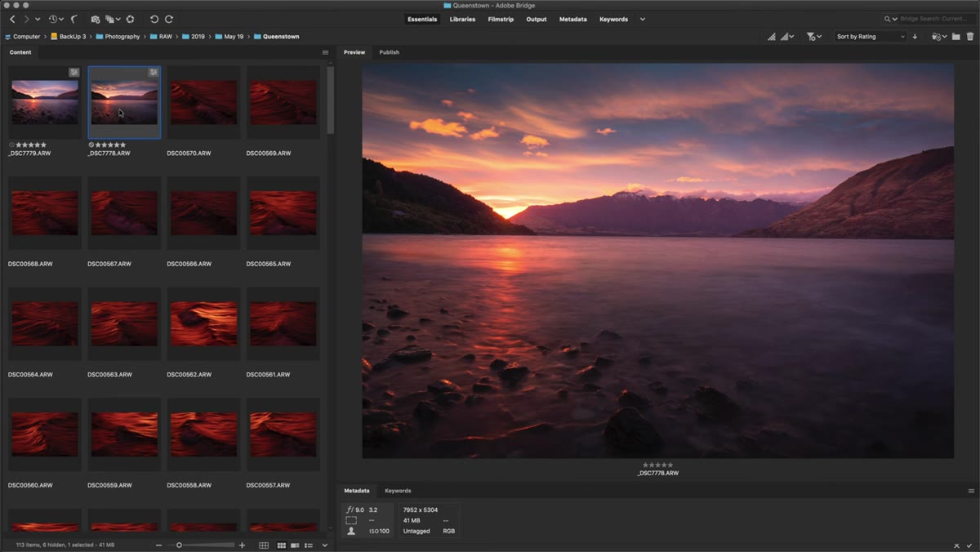
Task: Select the Preview panel tab
Action: 354,52
